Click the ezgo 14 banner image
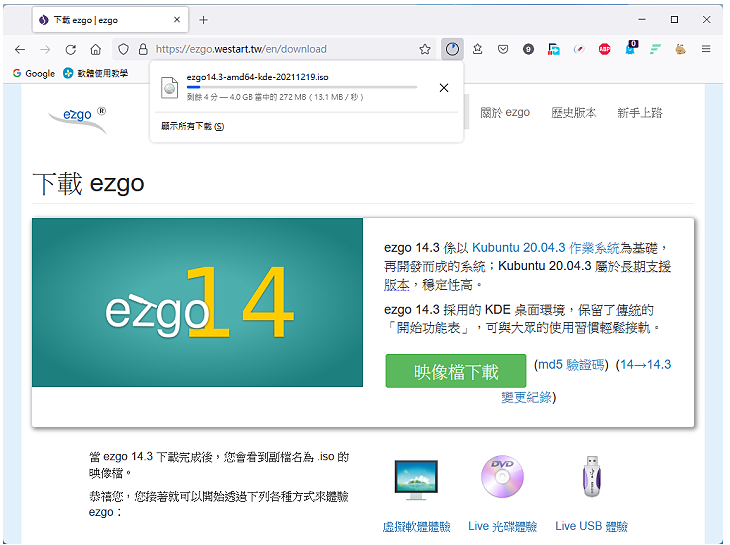This screenshot has width=730, height=545. (197, 302)
